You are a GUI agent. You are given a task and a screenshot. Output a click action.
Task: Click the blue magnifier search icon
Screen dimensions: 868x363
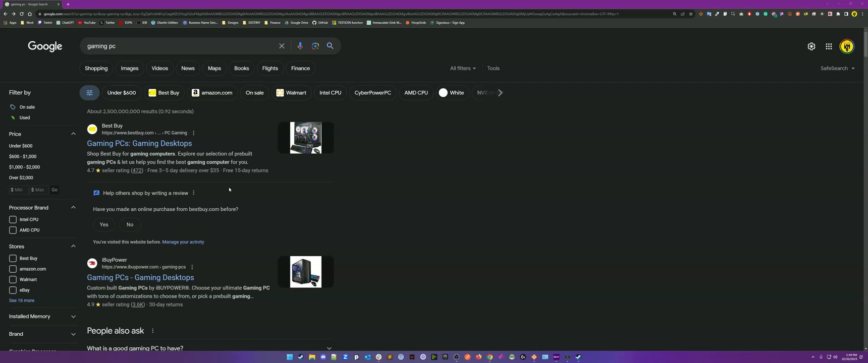[330, 46]
